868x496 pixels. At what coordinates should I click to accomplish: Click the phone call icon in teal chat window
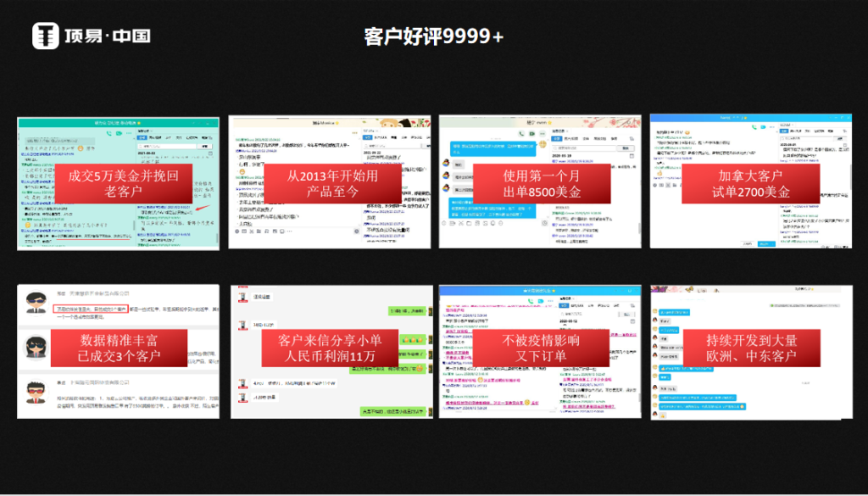(108, 134)
